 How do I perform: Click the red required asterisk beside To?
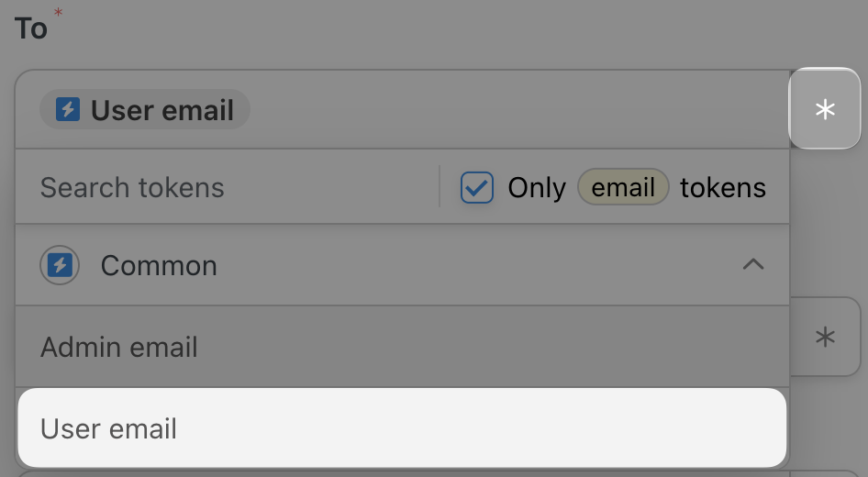pos(58,12)
